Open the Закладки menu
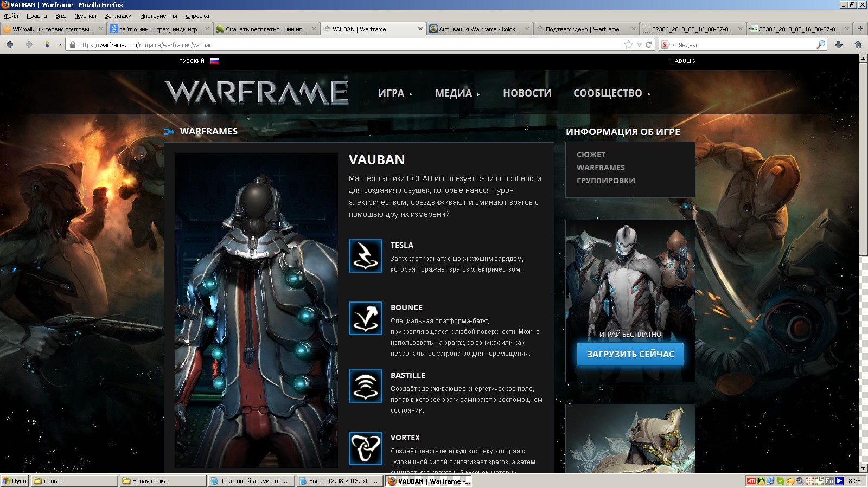 [118, 16]
